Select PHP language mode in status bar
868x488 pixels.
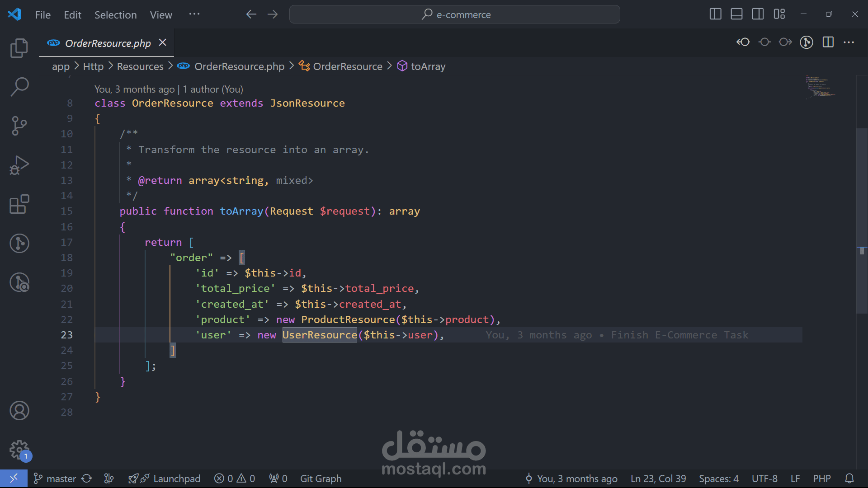point(821,479)
